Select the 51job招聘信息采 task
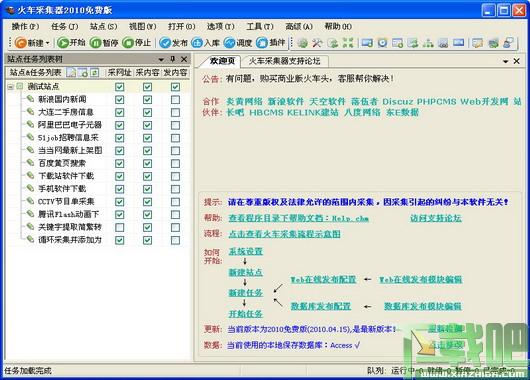The height and width of the screenshot is (380, 530). (x=68, y=138)
